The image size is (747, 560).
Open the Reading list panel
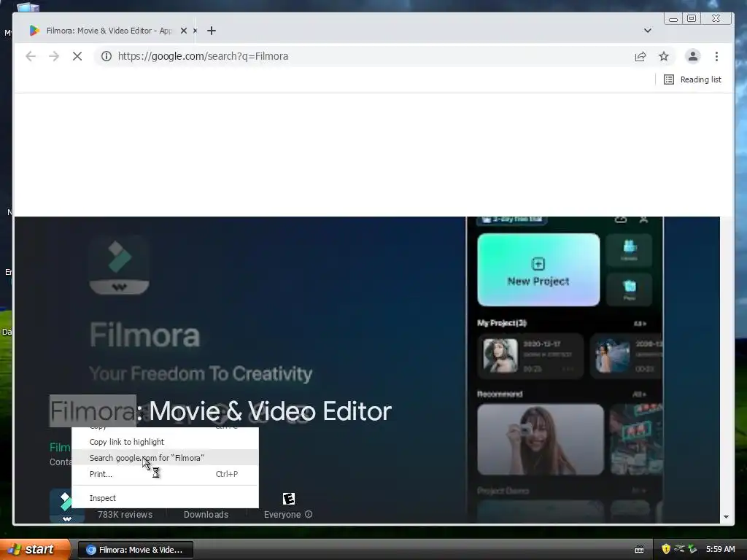693,79
